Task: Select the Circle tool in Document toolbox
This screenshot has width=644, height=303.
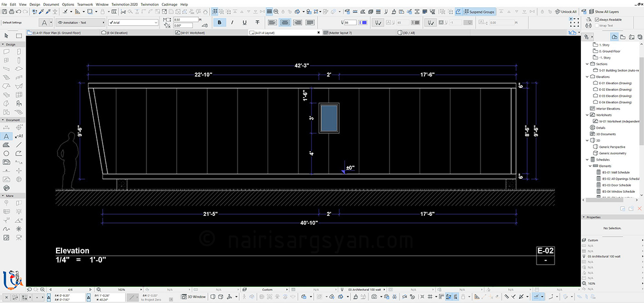Action: tap(7, 153)
